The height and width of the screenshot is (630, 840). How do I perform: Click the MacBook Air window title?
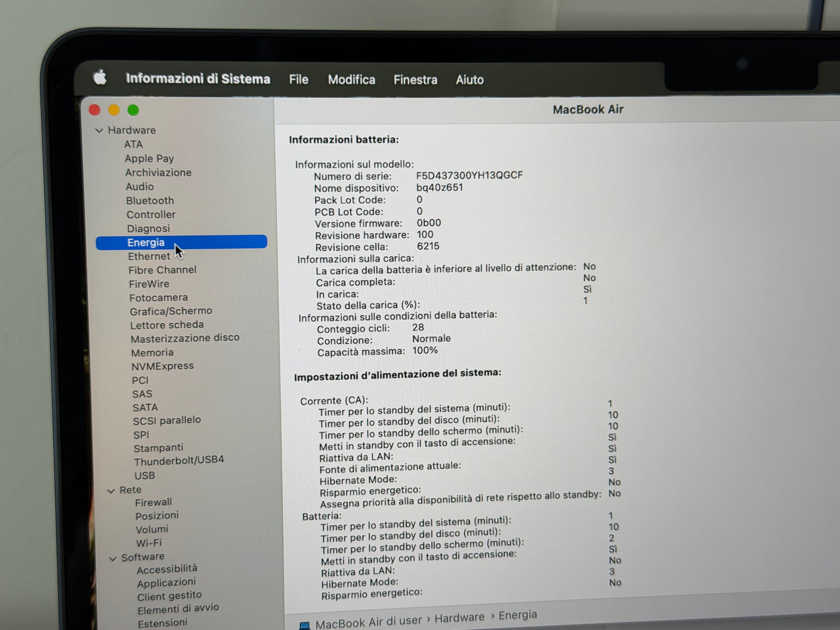(588, 109)
